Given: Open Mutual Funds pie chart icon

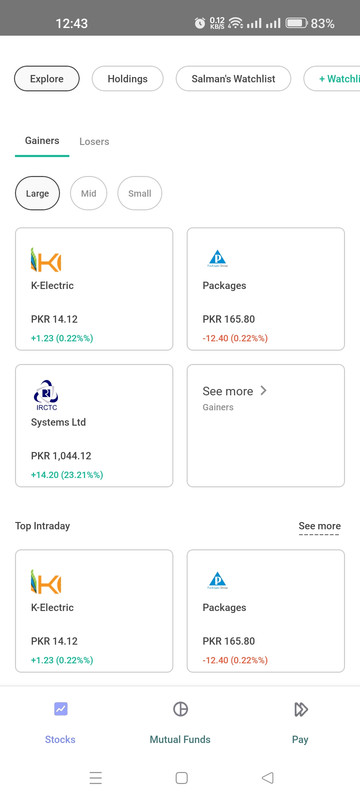Looking at the screenshot, I should (180, 709).
